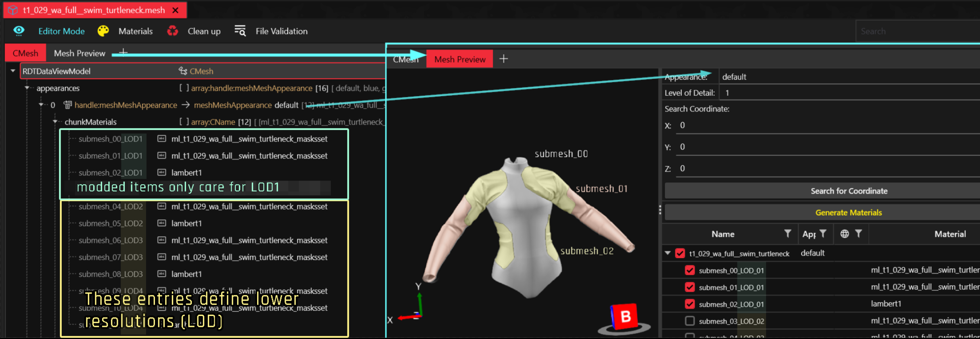Close the t1_029_wa_full__swim_turtleneck.mesh file tab
980x339 pixels.
(176, 10)
